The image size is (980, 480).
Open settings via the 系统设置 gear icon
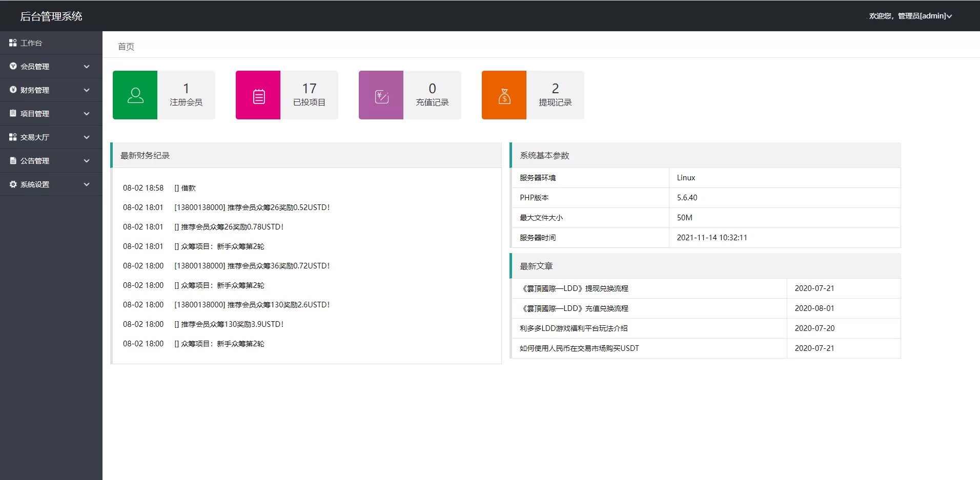coord(13,184)
